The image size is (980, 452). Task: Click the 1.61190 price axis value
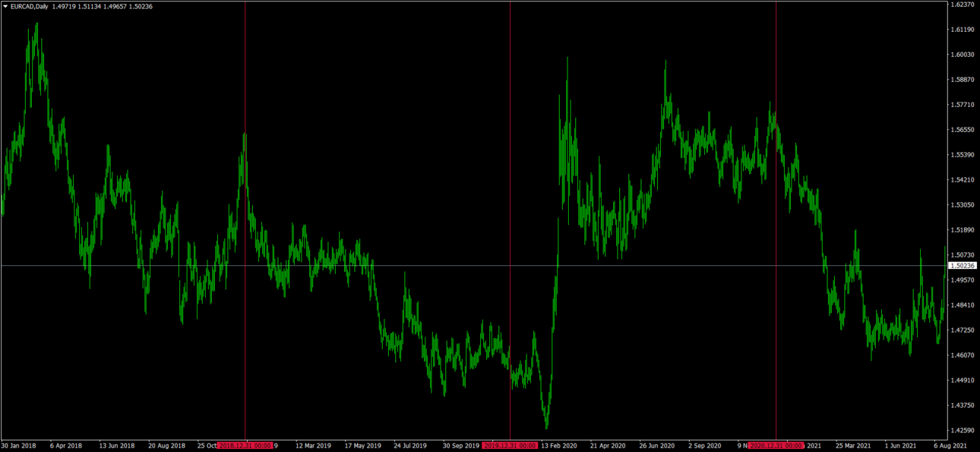pos(962,30)
